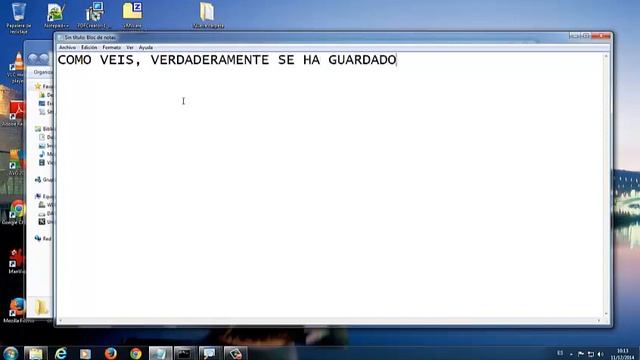Click the taskbar clock and date
This screenshot has width=640, height=360.
(623, 354)
